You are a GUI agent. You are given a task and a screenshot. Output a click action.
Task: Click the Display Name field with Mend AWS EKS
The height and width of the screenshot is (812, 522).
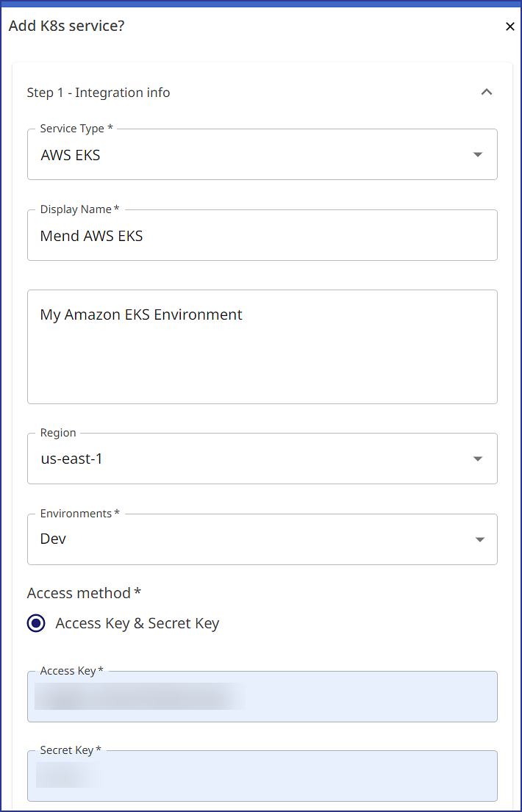click(262, 237)
